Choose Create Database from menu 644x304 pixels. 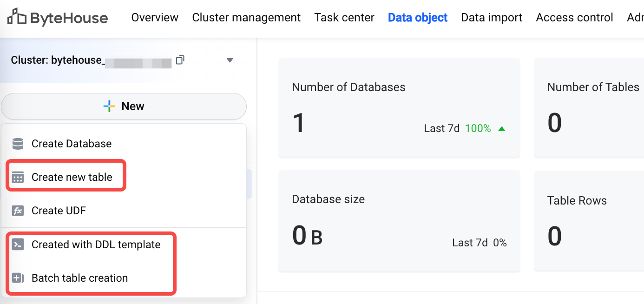72,144
